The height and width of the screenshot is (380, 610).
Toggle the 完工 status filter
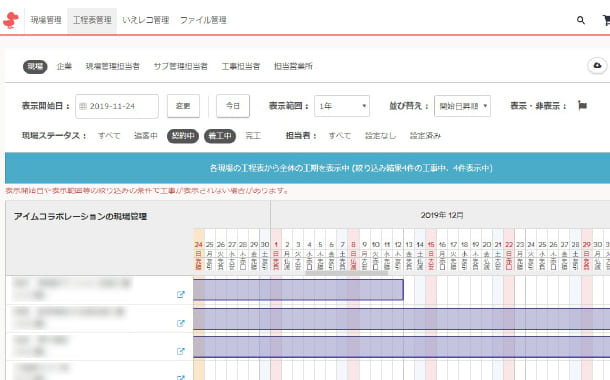pos(253,136)
